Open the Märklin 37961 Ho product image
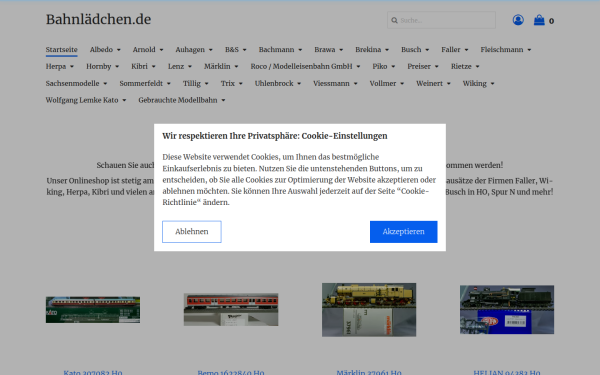Screen dimensions: 600x375 369,310
